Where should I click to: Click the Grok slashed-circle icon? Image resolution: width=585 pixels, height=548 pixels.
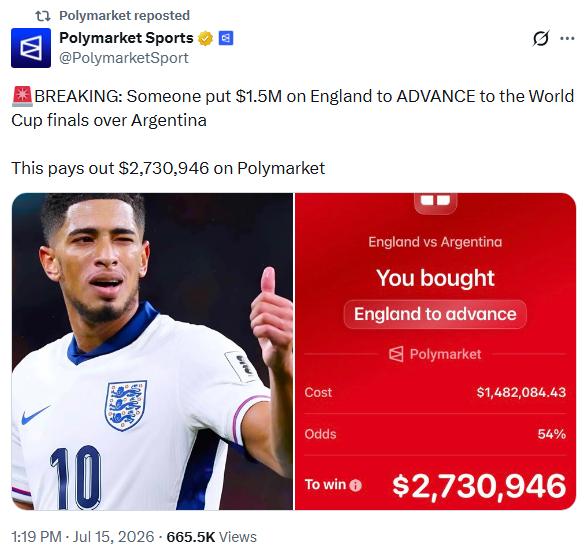click(x=541, y=38)
